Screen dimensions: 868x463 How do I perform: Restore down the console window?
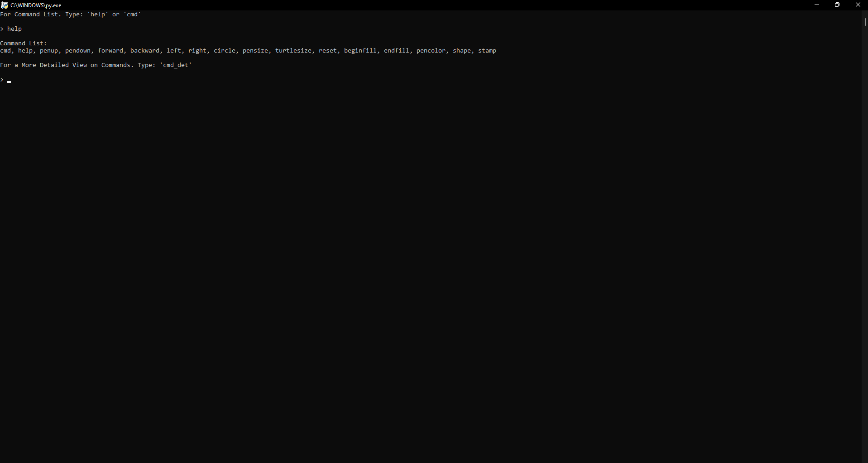(837, 5)
